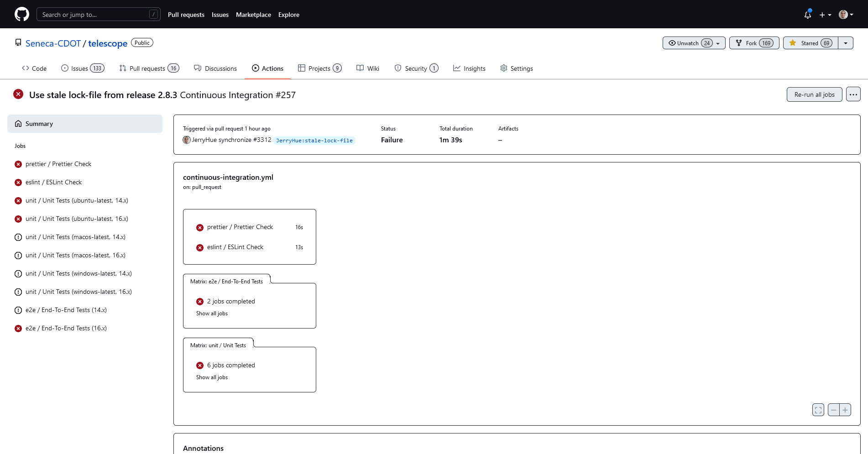This screenshot has height=454, width=868.
Task: Click the GitHub octocat logo
Action: [21, 14]
